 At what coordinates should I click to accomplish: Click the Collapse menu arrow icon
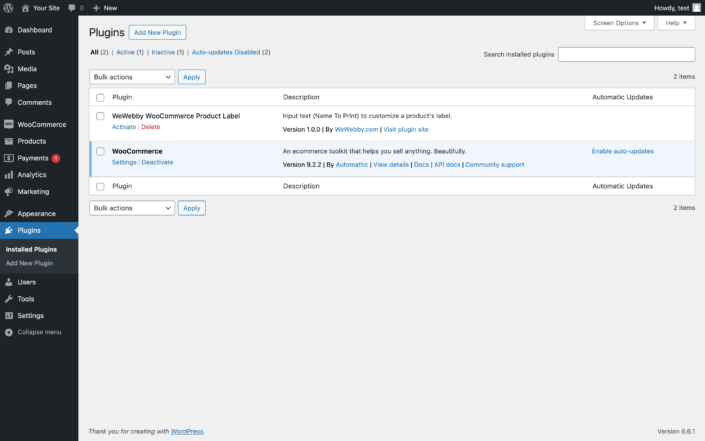9,332
